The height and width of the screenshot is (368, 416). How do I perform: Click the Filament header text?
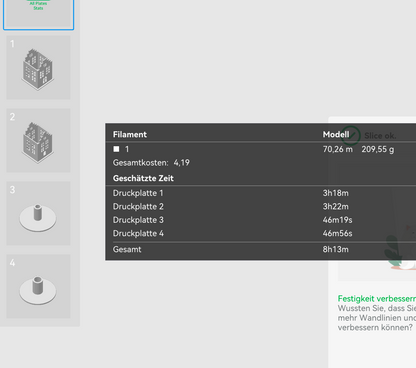pyautogui.click(x=130, y=134)
